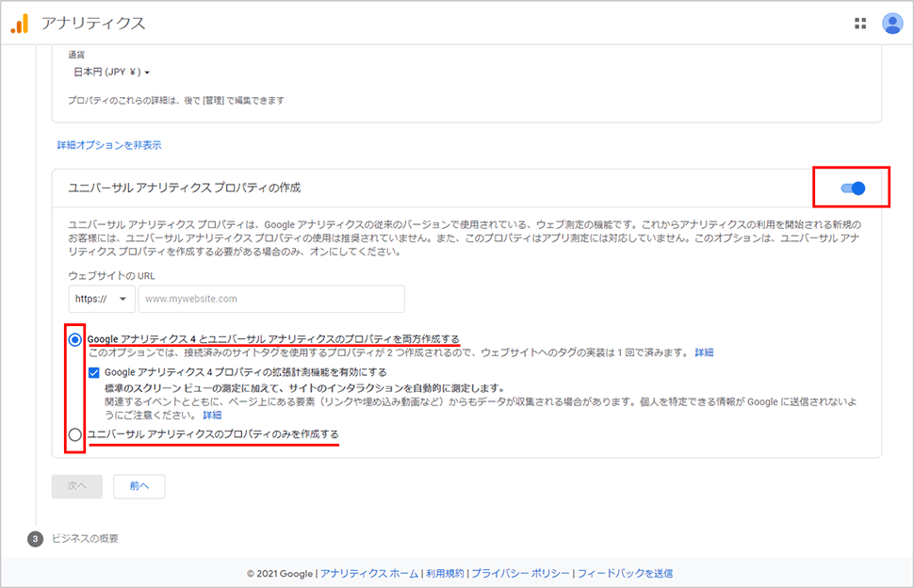Viewport: 914px width, 588px height.
Task: Click the ユニバーサル アナリティクス プロパティの作成 heading
Action: tap(185, 188)
